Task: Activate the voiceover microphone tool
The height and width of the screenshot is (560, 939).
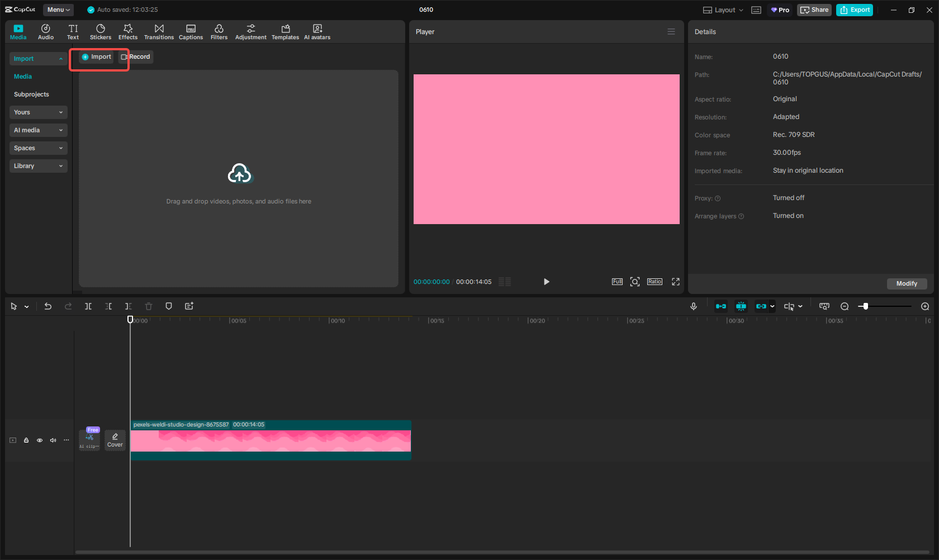Action: tap(693, 306)
